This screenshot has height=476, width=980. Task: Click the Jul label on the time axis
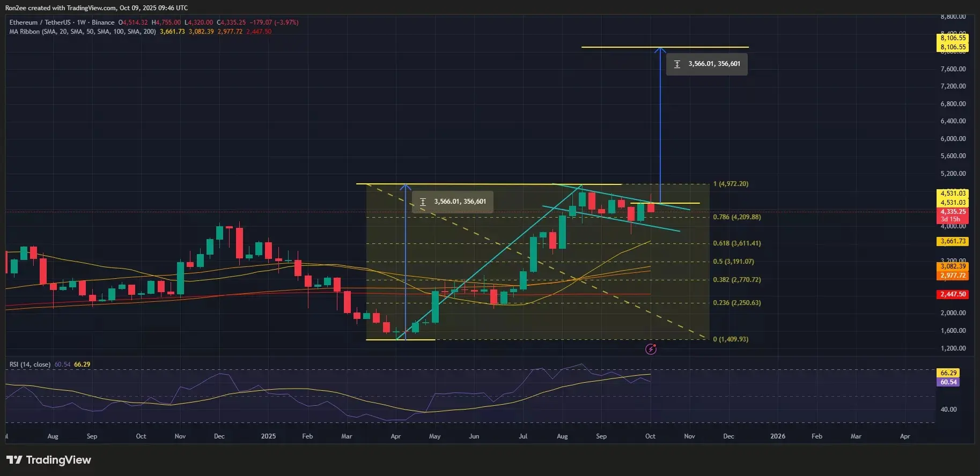pos(523,436)
